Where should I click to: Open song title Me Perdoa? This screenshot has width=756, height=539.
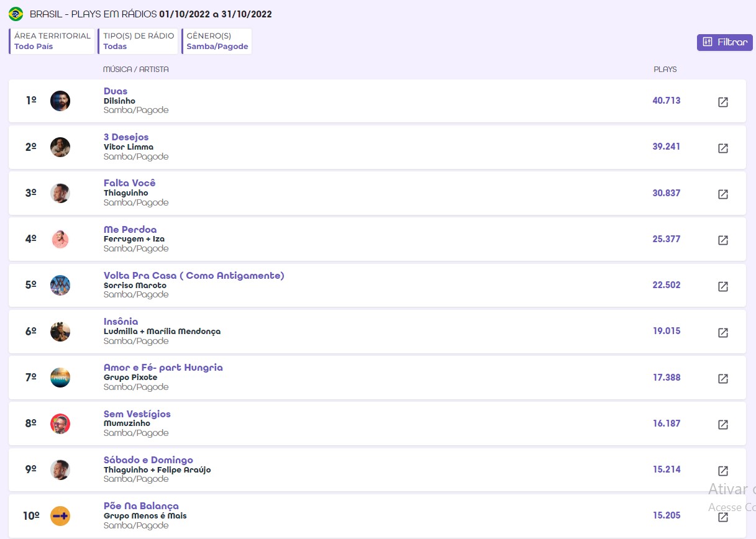coord(130,230)
